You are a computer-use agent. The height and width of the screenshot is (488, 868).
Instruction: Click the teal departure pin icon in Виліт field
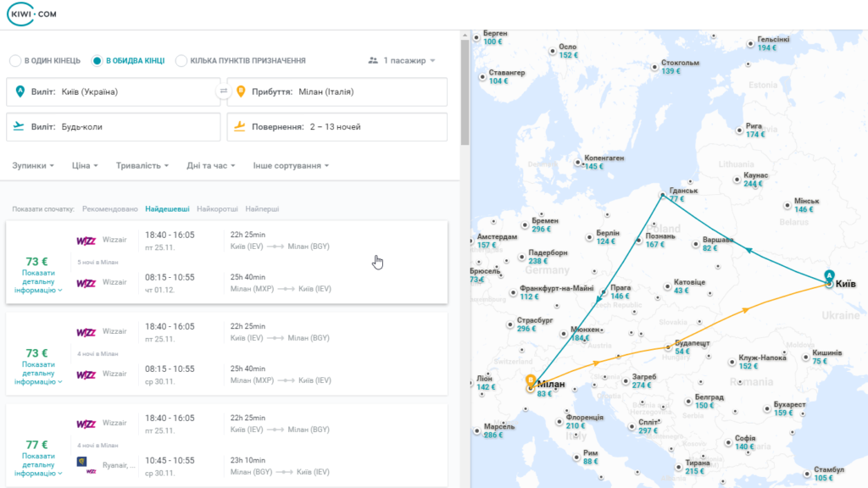pyautogui.click(x=20, y=91)
